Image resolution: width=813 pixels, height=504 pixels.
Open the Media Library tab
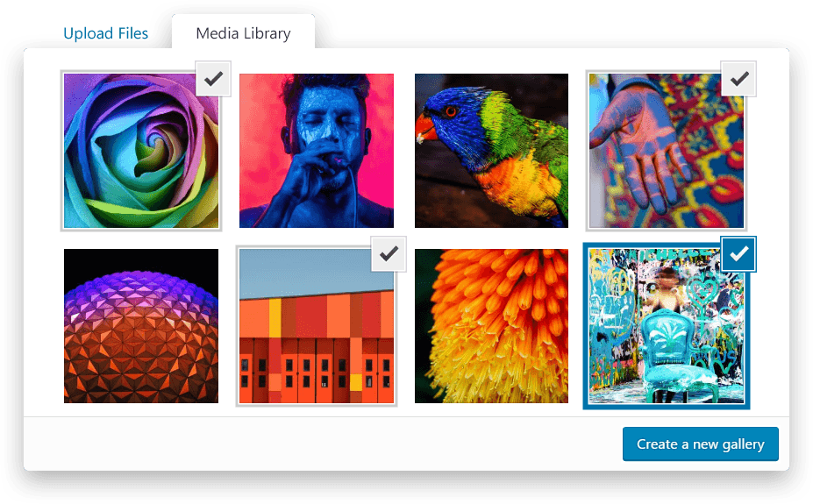coord(243,33)
